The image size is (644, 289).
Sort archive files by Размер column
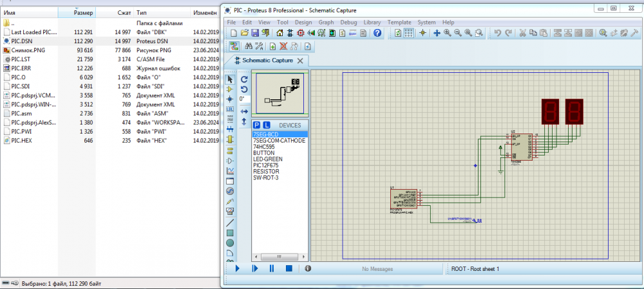pos(78,13)
